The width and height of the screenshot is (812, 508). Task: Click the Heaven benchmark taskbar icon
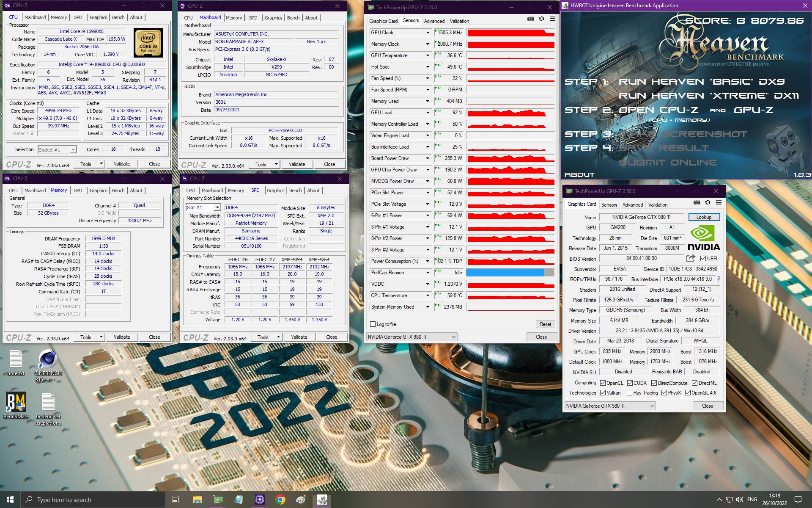(321, 500)
